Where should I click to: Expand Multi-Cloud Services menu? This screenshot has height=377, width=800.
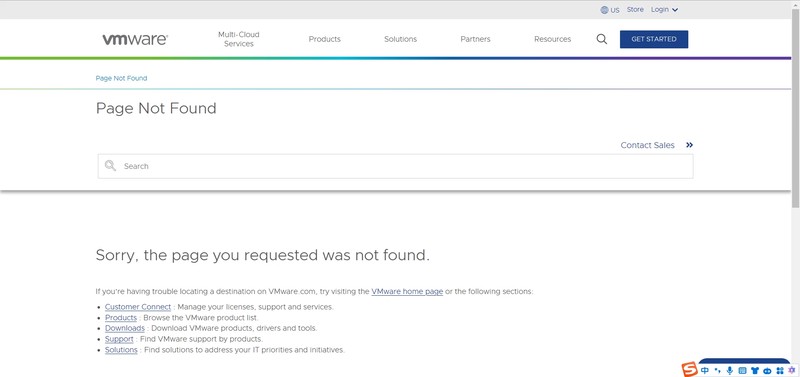(239, 39)
